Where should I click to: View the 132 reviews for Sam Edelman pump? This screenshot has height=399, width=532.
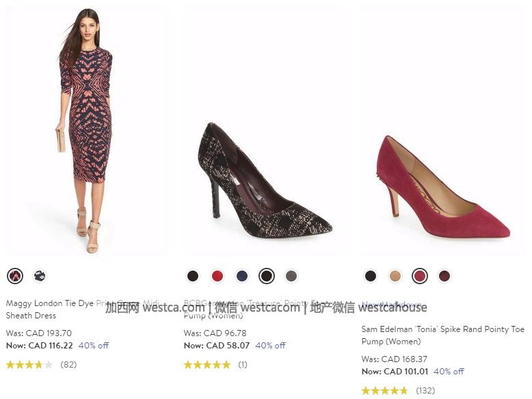point(425,391)
